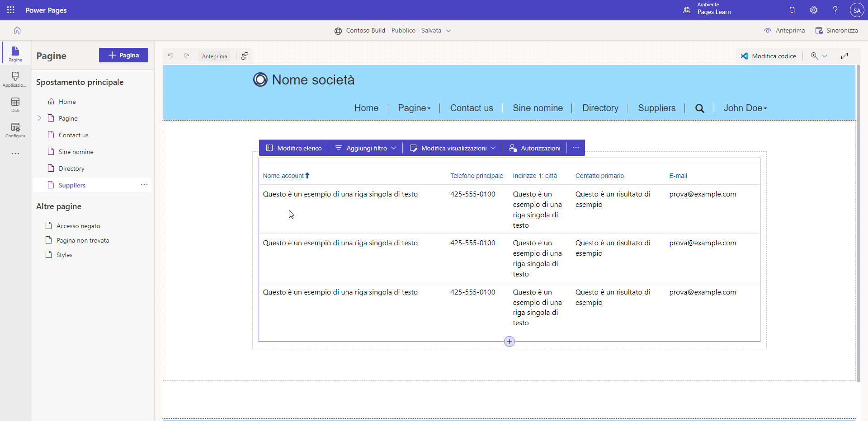Open the settings gear icon
The width and height of the screenshot is (868, 421).
tap(814, 10)
